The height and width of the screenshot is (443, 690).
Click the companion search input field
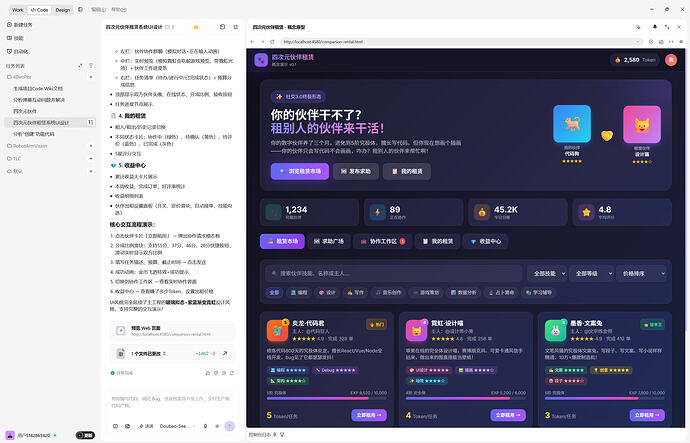(x=394, y=273)
